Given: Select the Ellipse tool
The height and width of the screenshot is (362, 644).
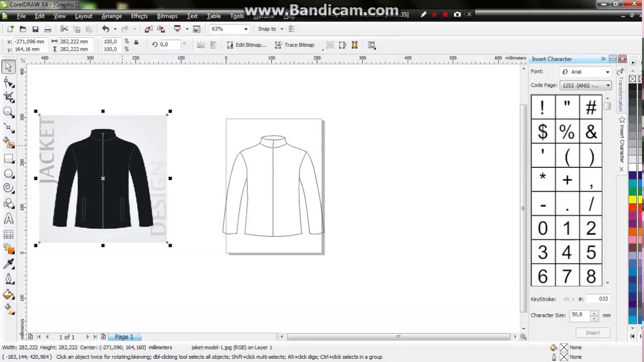Looking at the screenshot, I should (9, 174).
